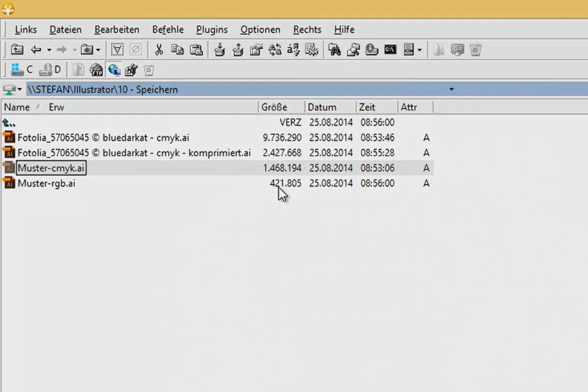Click time value 08:53:46
The width and height of the screenshot is (588, 392).
pyautogui.click(x=378, y=138)
